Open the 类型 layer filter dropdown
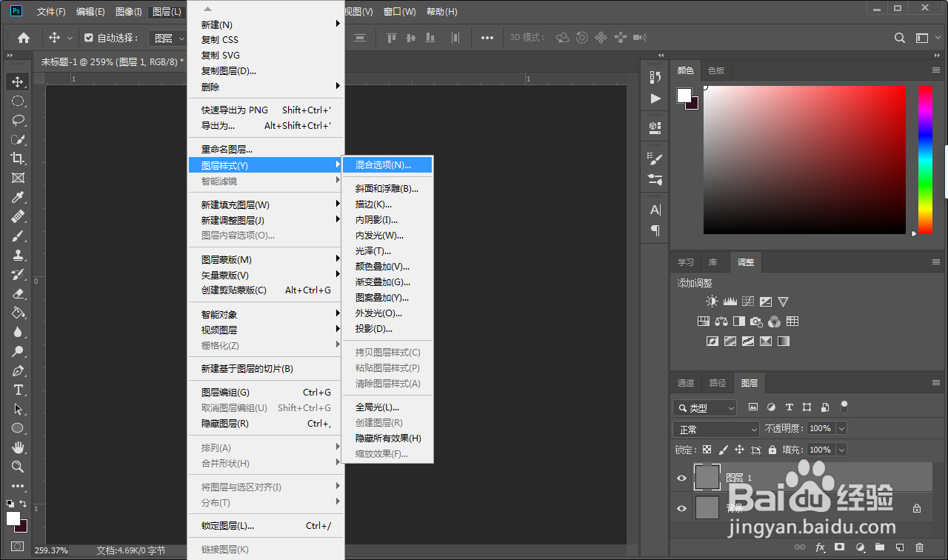 [705, 407]
